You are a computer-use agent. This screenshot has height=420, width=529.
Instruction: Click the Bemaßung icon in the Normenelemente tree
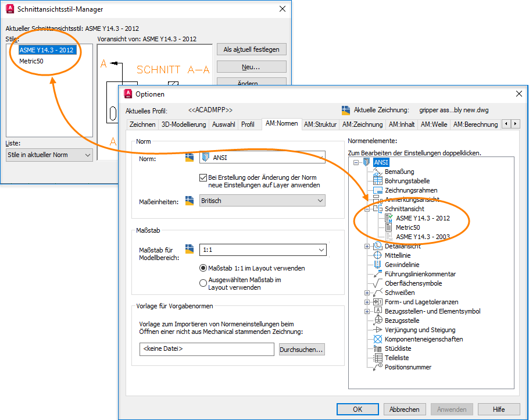[377, 172]
